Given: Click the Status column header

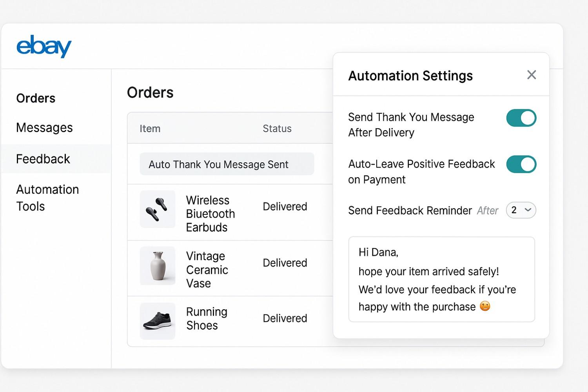Looking at the screenshot, I should (x=277, y=129).
